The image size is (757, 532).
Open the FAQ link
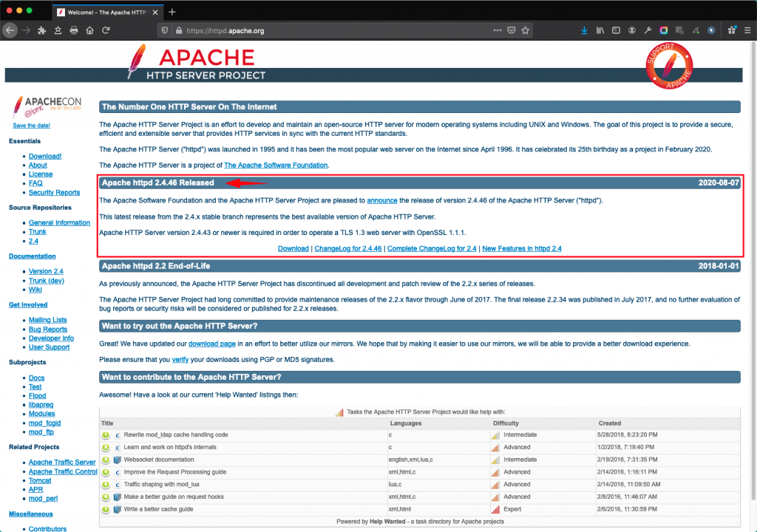click(35, 183)
